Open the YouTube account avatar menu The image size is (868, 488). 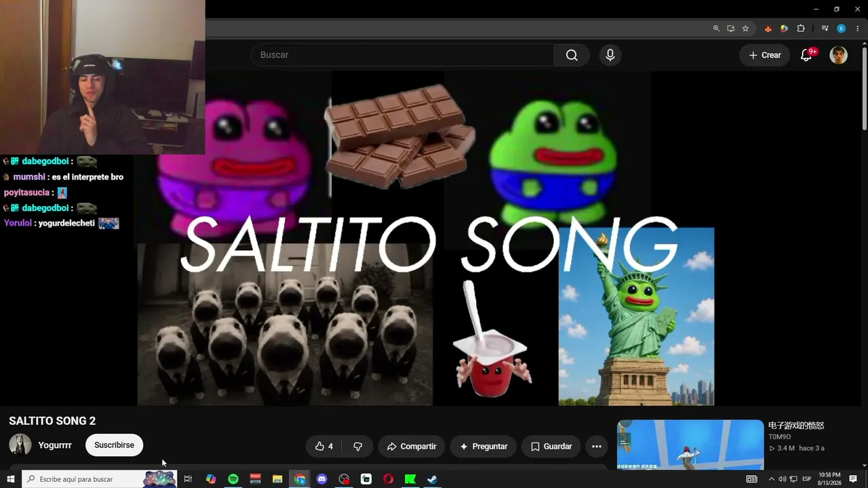point(839,55)
